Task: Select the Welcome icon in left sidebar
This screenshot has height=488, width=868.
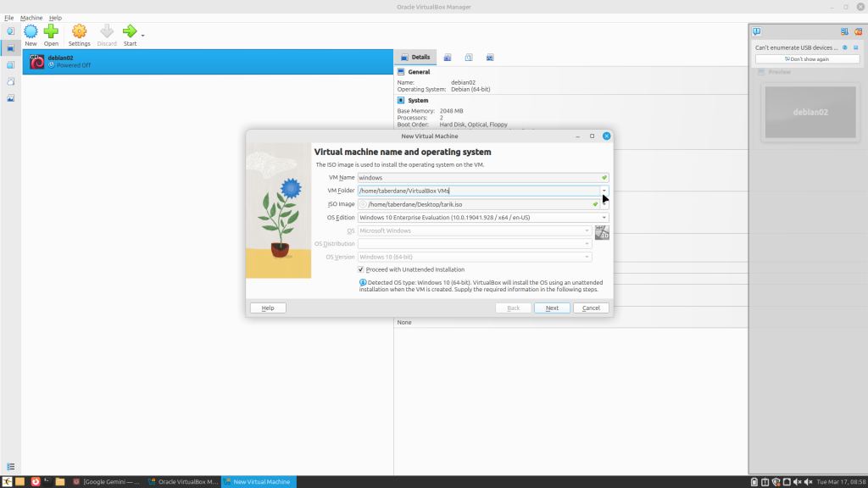Action: tap(10, 31)
